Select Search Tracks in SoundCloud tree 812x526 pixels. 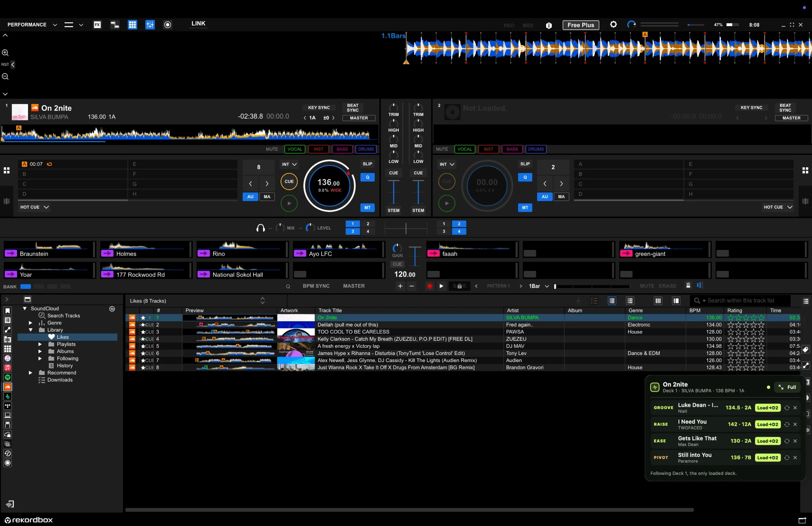(x=63, y=316)
